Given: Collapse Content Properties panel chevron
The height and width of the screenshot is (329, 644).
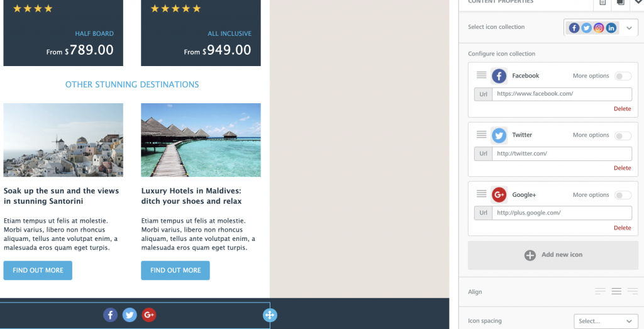Looking at the screenshot, I should [x=639, y=2].
